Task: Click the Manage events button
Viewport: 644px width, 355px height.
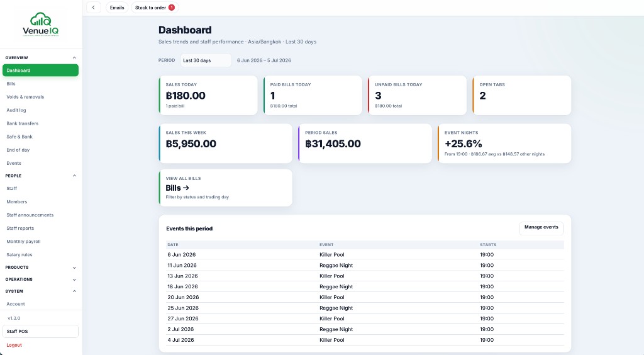Action: (541, 227)
